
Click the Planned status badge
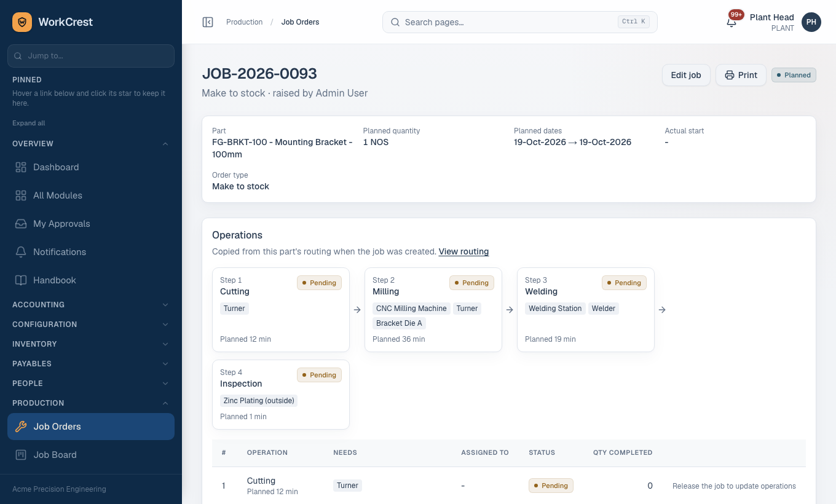point(794,75)
